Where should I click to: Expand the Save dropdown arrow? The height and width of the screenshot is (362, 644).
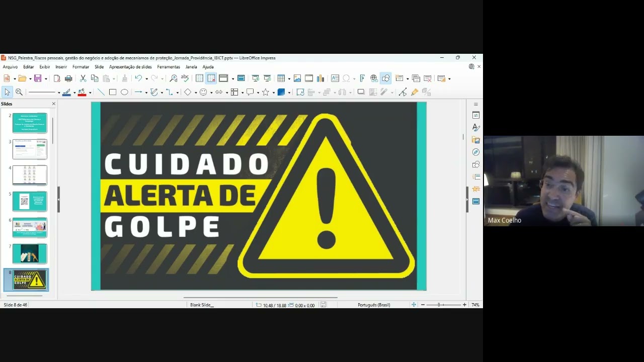point(46,79)
